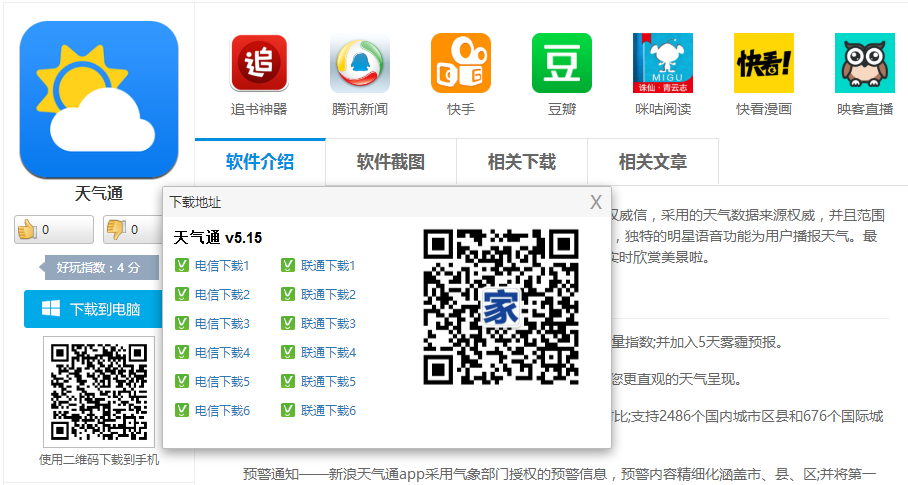Click the 追书神器 label text

coord(259,109)
